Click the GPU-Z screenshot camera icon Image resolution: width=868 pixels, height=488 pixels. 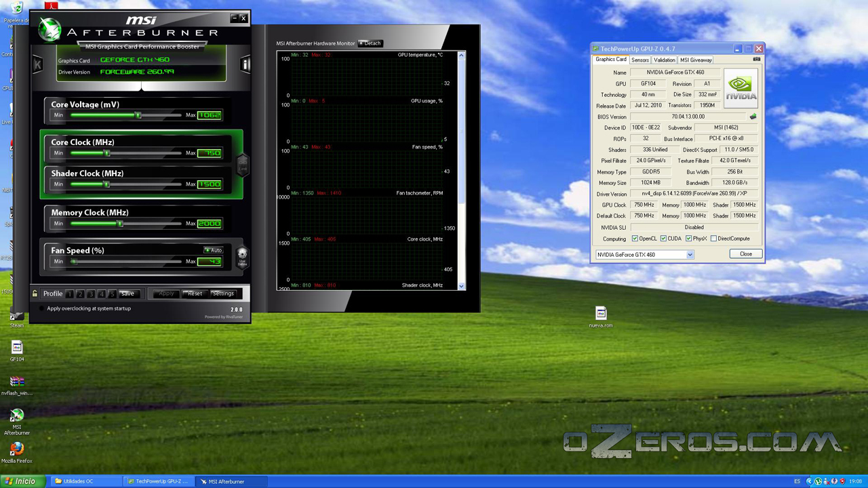coord(756,60)
